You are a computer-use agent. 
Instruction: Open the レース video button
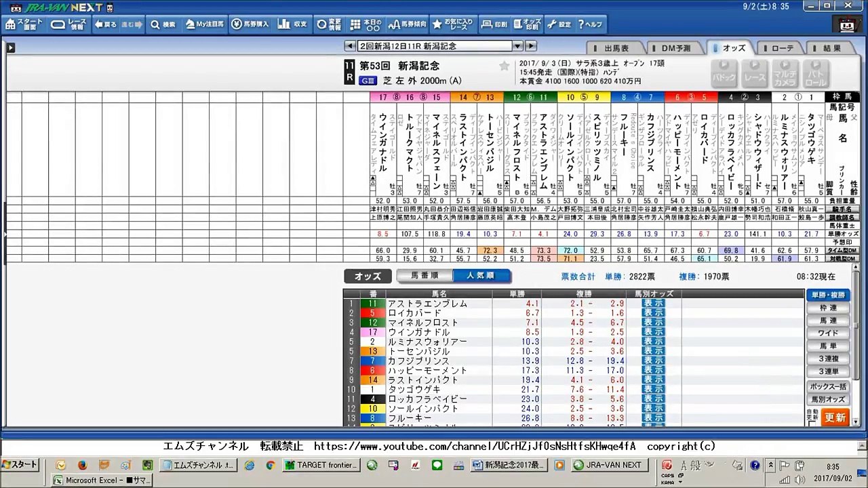[754, 73]
